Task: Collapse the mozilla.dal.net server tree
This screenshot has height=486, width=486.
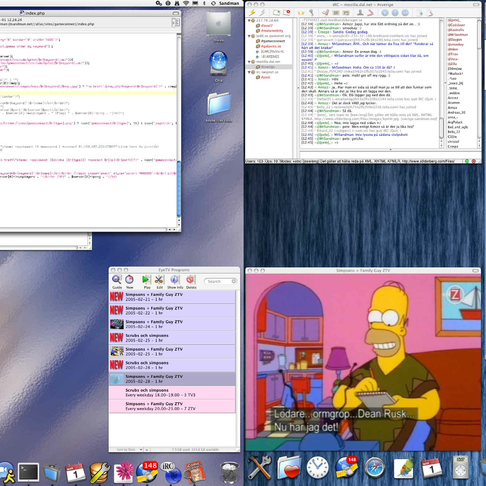Action: click(x=249, y=62)
